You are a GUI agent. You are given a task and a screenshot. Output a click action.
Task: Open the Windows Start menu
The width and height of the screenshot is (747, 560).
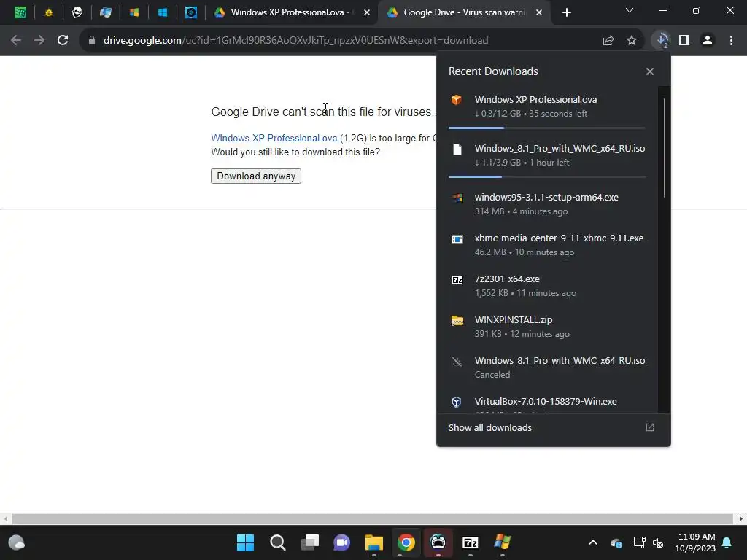pos(245,542)
